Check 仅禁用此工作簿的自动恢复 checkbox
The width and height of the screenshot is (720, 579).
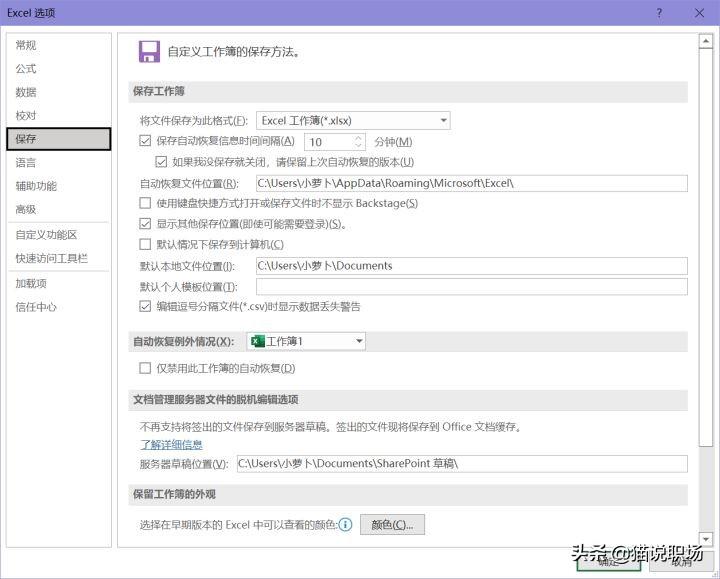[x=145, y=368]
